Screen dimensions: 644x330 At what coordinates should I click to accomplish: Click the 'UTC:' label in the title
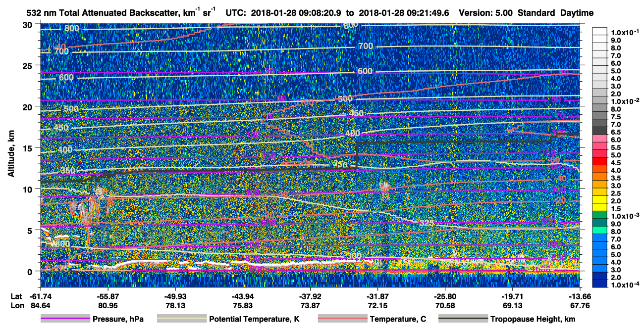pyautogui.click(x=237, y=13)
